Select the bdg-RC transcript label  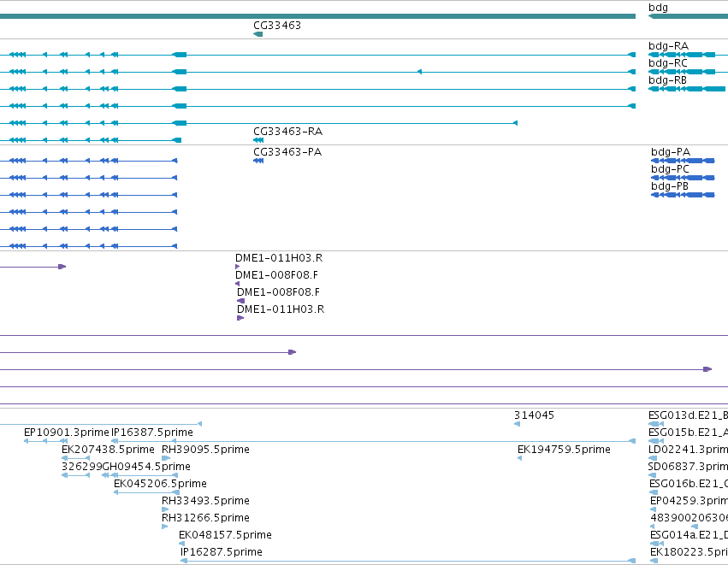pyautogui.click(x=667, y=63)
